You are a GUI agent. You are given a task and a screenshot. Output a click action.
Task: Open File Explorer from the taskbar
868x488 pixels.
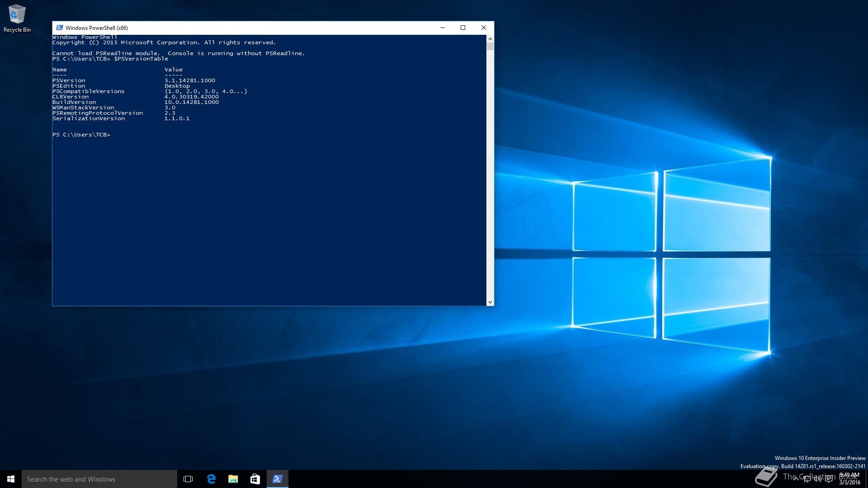pos(233,479)
